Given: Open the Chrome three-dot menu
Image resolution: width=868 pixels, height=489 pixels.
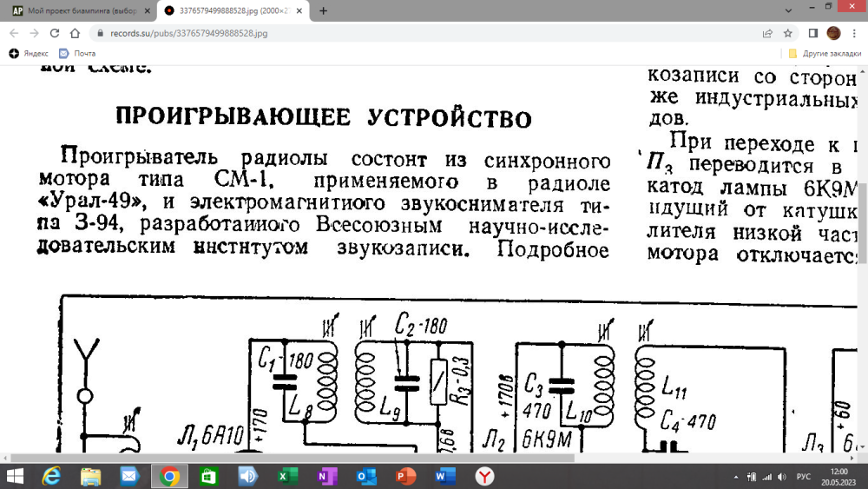Looking at the screenshot, I should point(856,33).
